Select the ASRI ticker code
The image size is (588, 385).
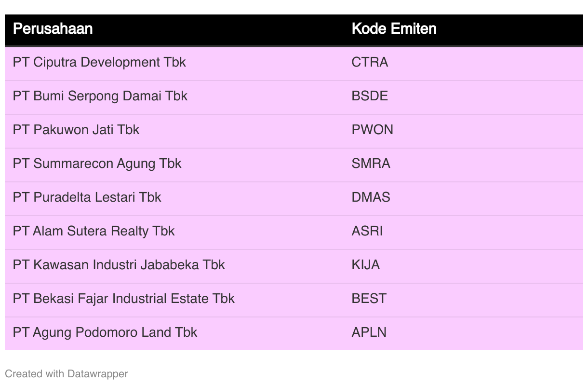[367, 231]
